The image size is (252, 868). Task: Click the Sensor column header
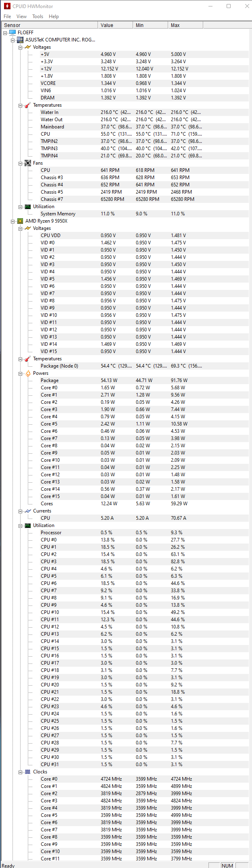tap(49, 25)
